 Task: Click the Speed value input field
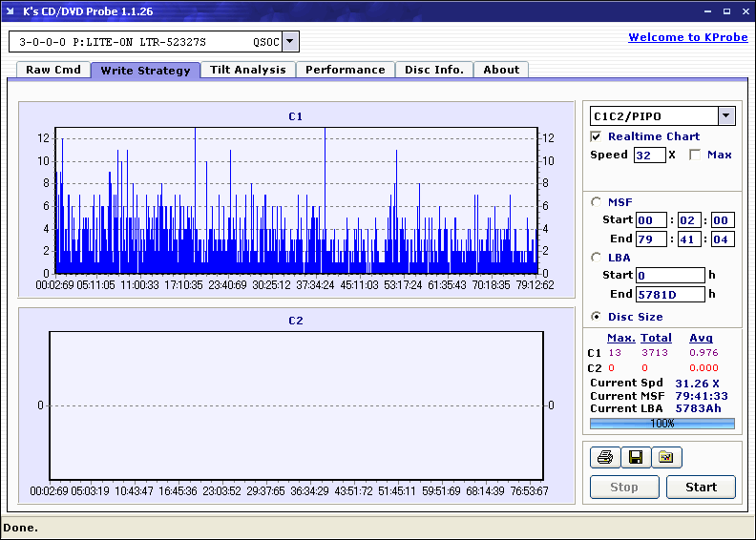[649, 155]
